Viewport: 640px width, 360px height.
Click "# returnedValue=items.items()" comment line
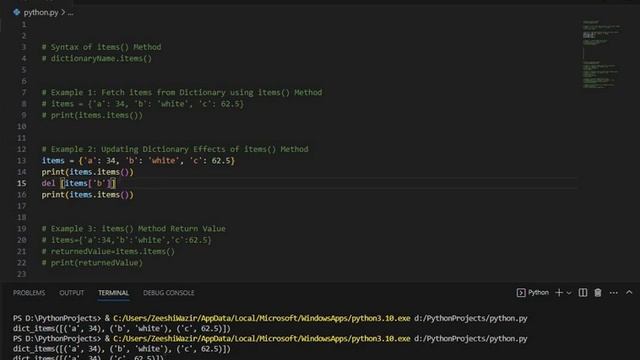[x=108, y=251]
